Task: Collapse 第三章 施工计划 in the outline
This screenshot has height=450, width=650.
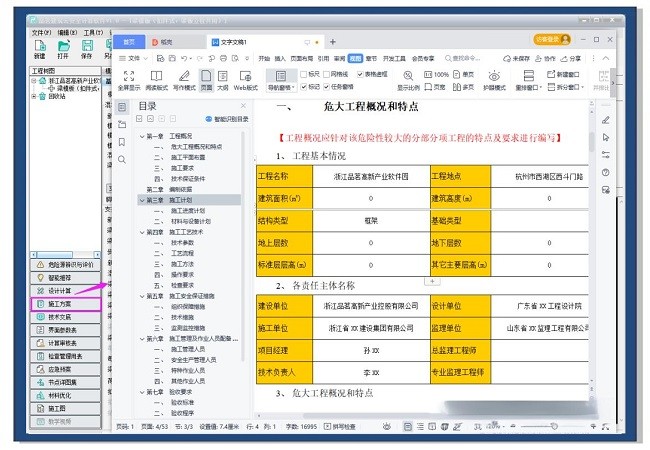Action: (x=142, y=200)
